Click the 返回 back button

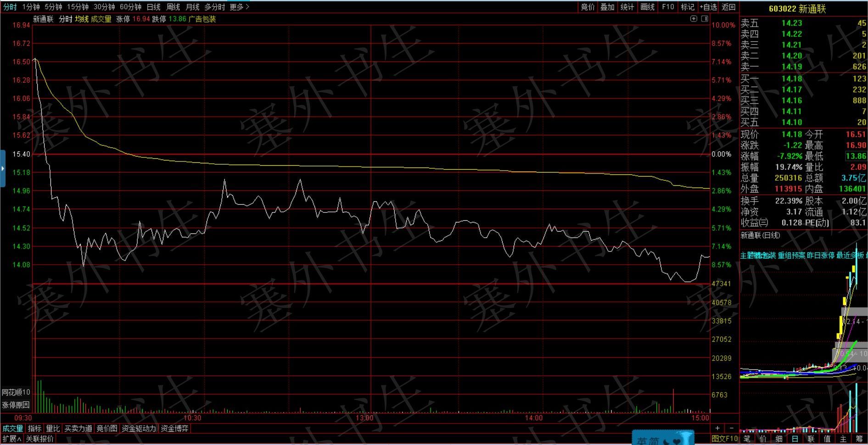728,7
